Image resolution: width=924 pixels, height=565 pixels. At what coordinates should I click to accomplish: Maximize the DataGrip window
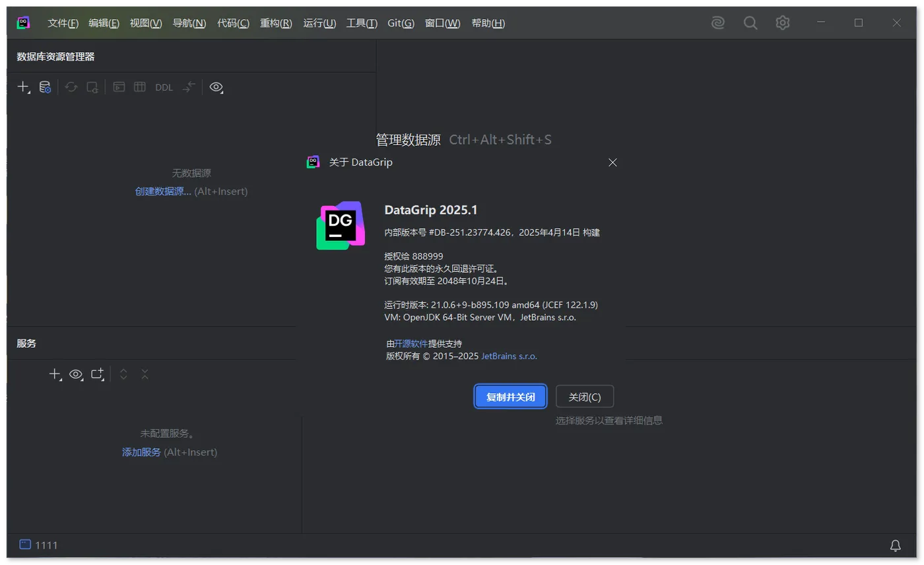point(859,22)
